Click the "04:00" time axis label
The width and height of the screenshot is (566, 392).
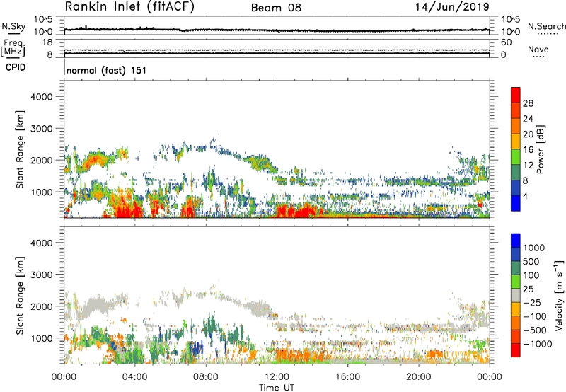pyautogui.click(x=134, y=377)
